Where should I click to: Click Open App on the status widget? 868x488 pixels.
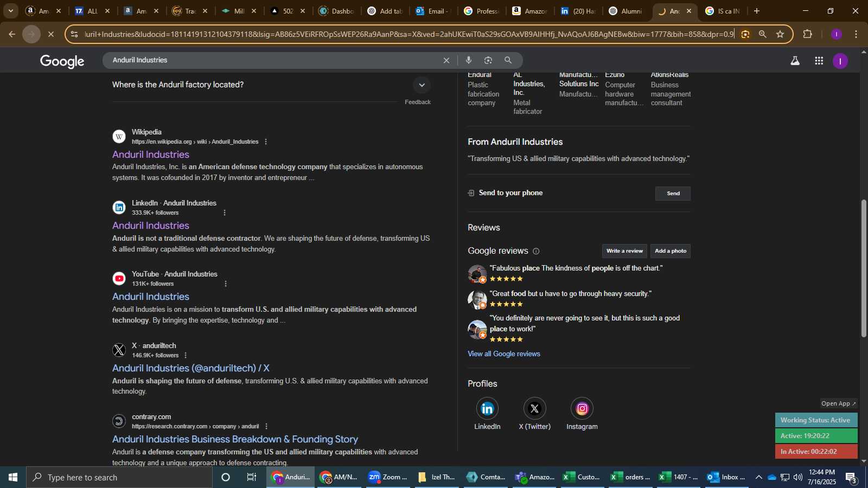[x=838, y=403]
